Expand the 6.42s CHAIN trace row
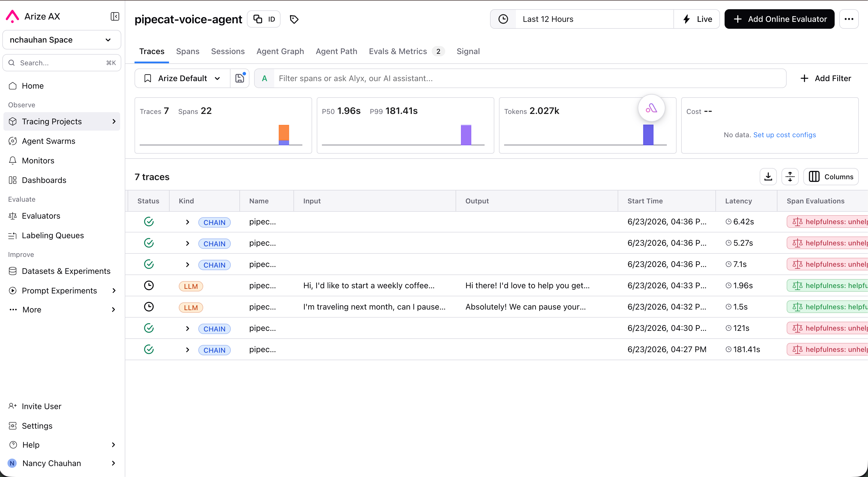The image size is (868, 477). coord(188,222)
